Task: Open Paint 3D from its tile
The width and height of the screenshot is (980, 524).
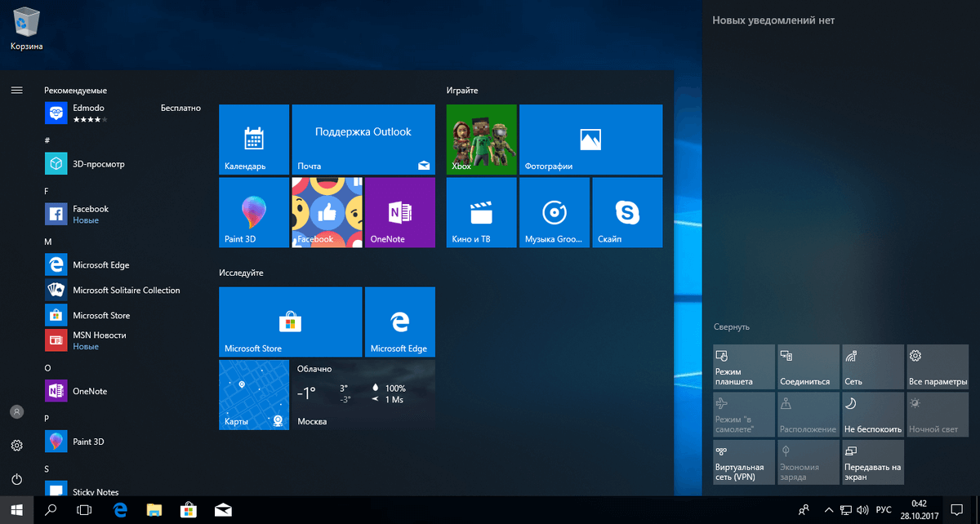Action: coord(253,212)
